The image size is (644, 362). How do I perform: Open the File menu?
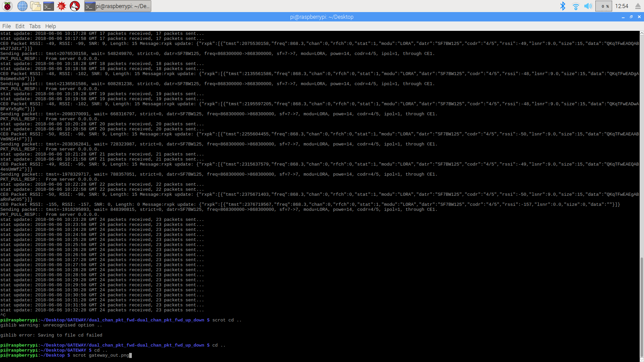coord(6,26)
